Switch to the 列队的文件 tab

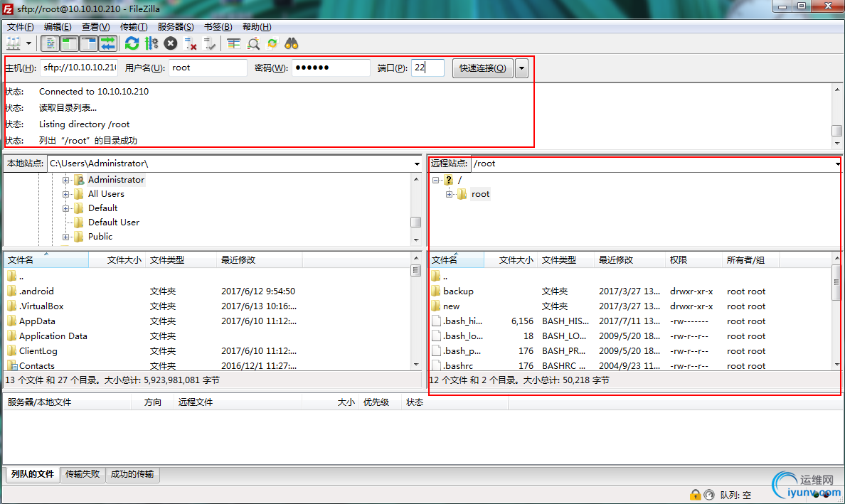point(33,474)
